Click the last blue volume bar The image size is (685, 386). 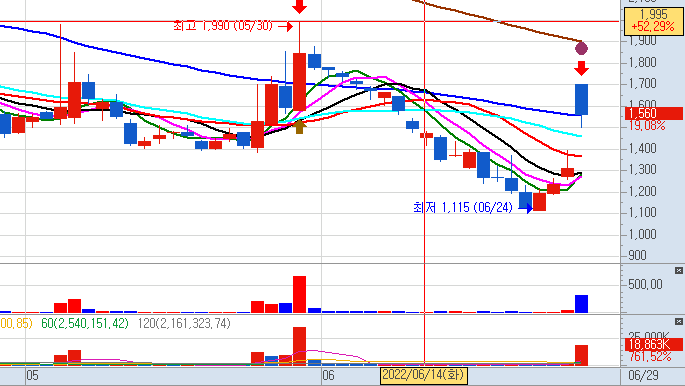(581, 304)
